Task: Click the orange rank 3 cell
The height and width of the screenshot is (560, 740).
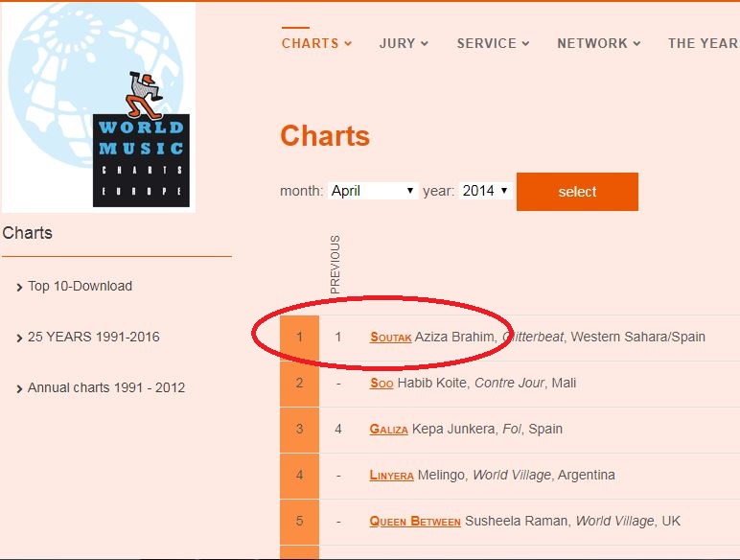Action: [x=299, y=430]
